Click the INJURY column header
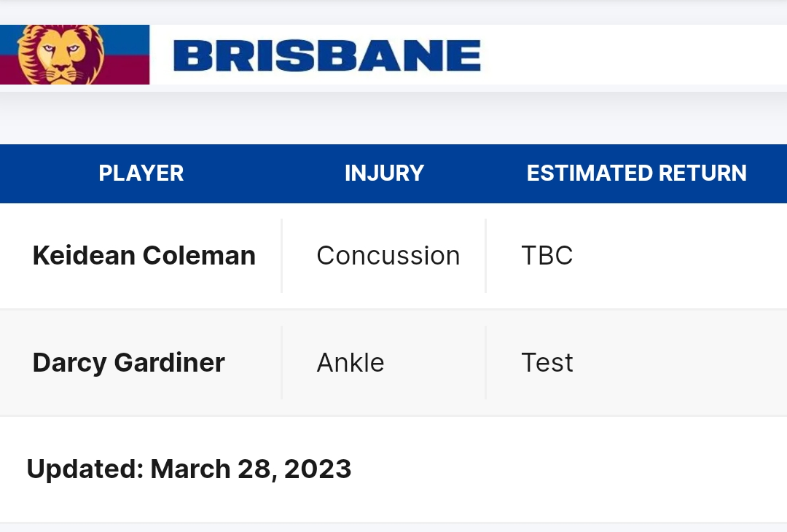 pos(384,173)
